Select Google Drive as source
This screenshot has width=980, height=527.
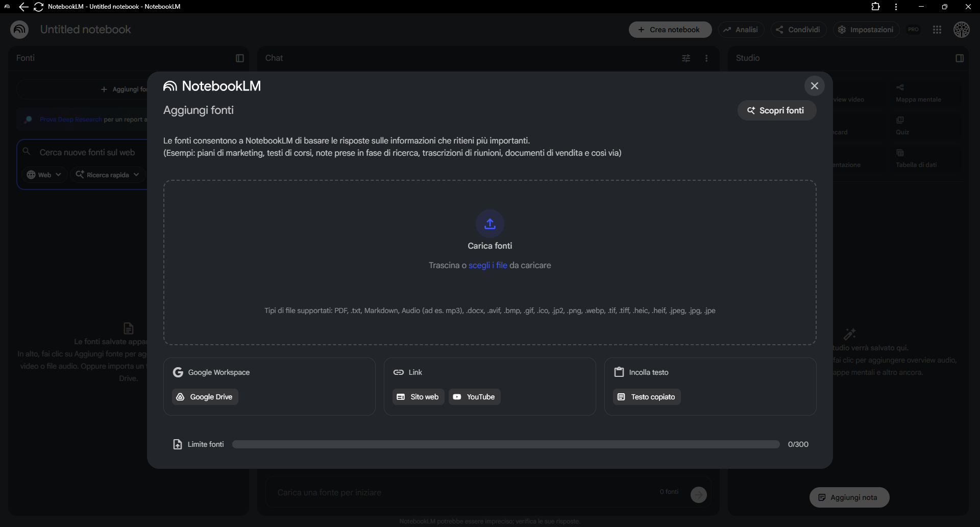coord(205,397)
